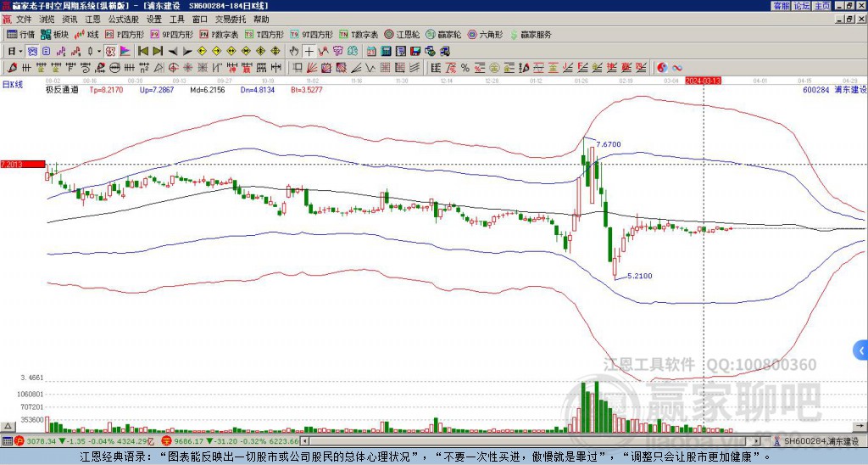The width and height of the screenshot is (868, 465).
Task: Select the red pencil drawing tool
Action: click(x=11, y=68)
